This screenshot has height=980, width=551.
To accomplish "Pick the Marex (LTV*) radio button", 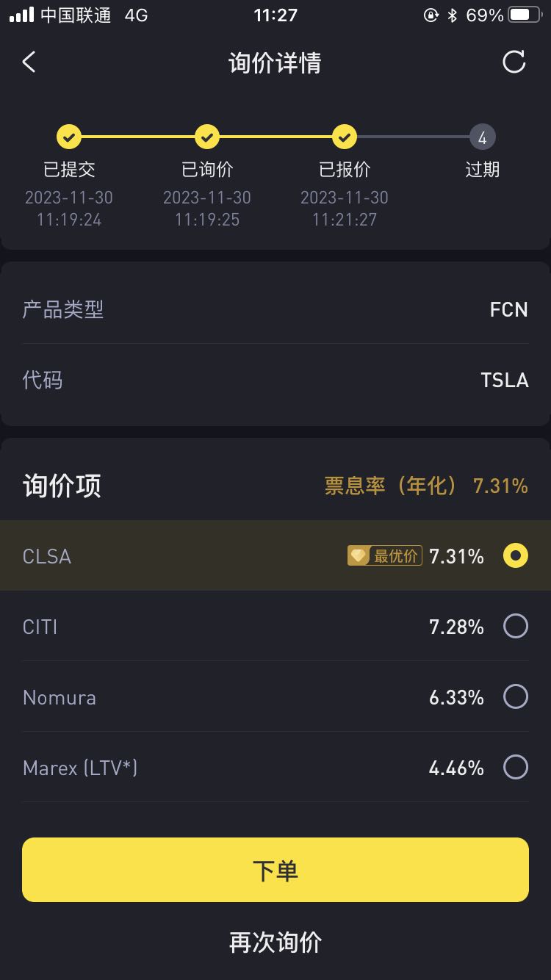I will point(515,768).
